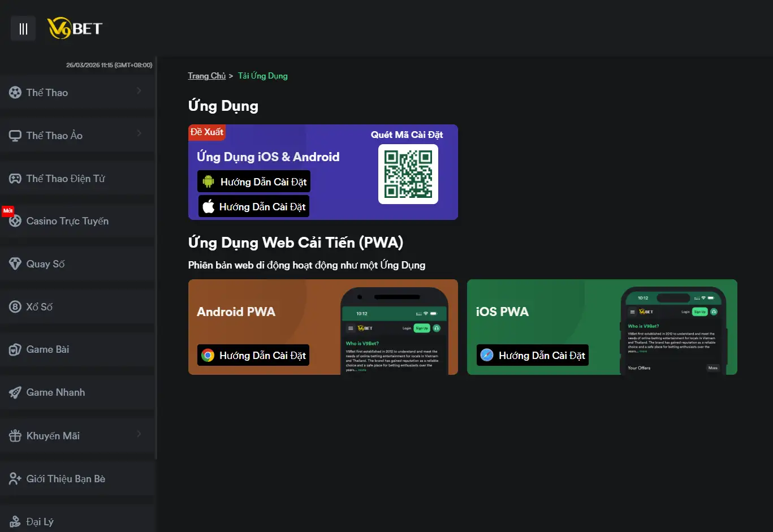This screenshot has height=532, width=773.
Task: Click the V9BET logo
Action: coord(75,28)
